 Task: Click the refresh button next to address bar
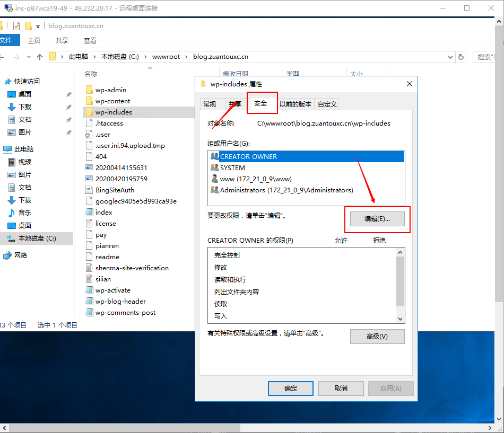(x=461, y=57)
